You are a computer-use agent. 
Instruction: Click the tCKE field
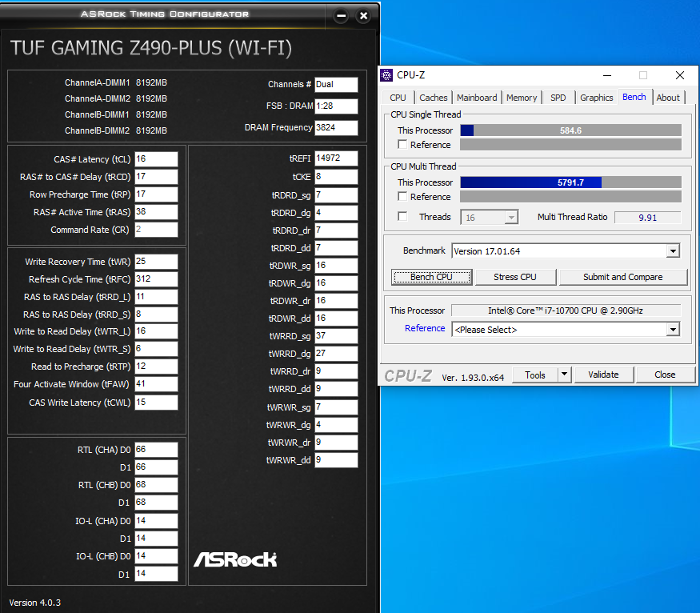pyautogui.click(x=336, y=176)
